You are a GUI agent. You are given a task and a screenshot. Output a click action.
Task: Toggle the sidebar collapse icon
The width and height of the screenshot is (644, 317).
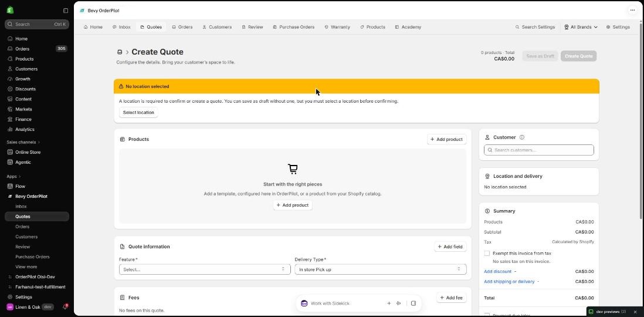click(66, 11)
